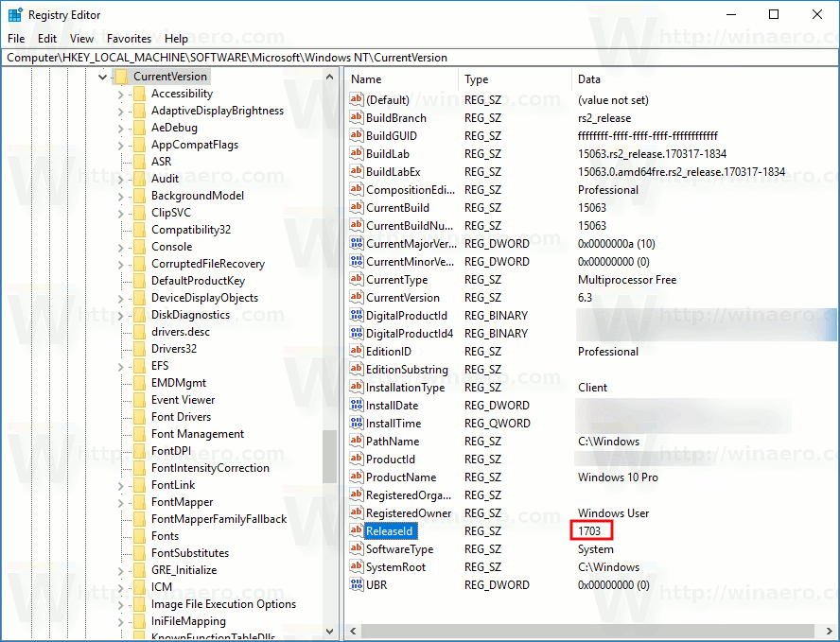The image size is (840, 642).
Task: Click the DWORD icon beside CurrentMajorVersionNumber
Action: tap(357, 243)
